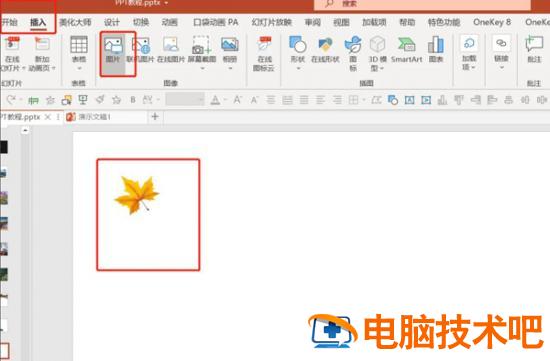Open the 切换 transitions tab
Screen dimensions: 550x361
(141, 22)
